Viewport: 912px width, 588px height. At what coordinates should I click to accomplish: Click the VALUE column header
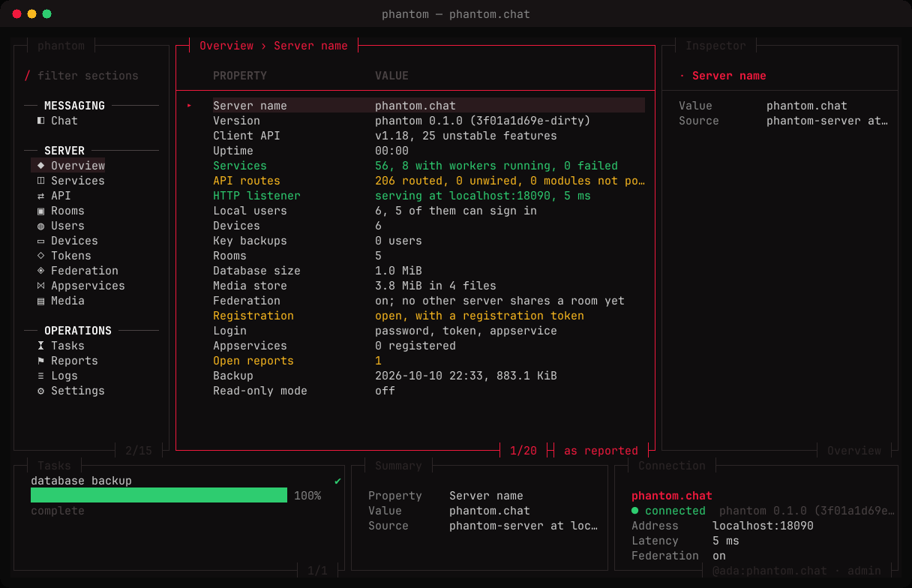391,76
